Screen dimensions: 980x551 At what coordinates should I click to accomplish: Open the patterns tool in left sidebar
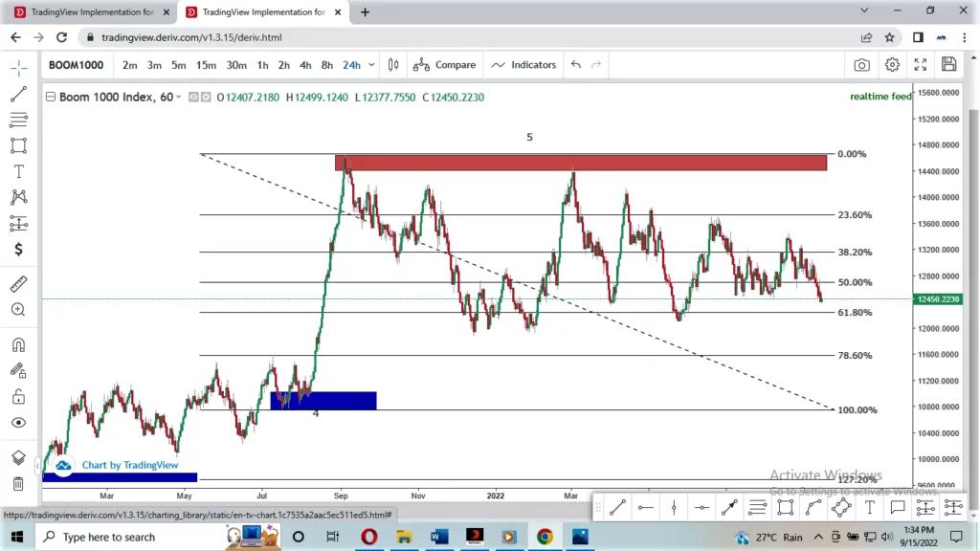[19, 197]
